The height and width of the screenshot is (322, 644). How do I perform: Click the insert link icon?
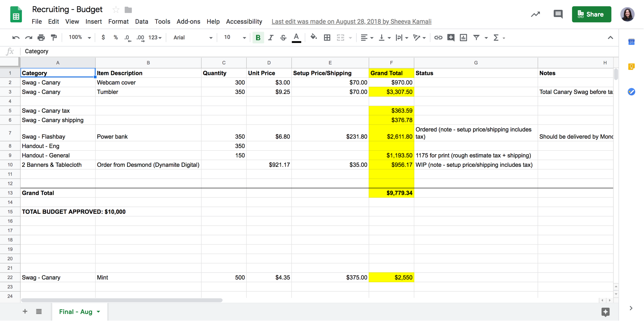[438, 38]
